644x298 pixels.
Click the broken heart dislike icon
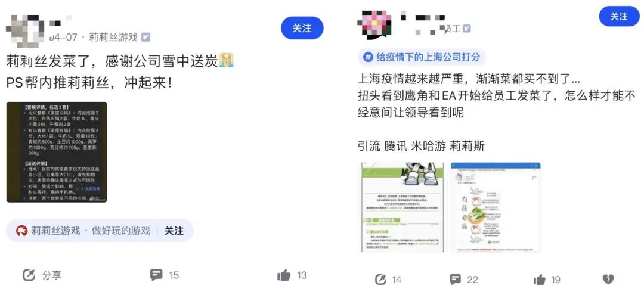(x=608, y=280)
